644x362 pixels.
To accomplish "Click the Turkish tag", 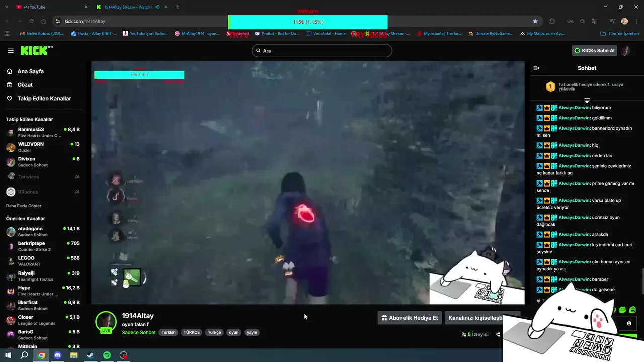I will pos(168,332).
